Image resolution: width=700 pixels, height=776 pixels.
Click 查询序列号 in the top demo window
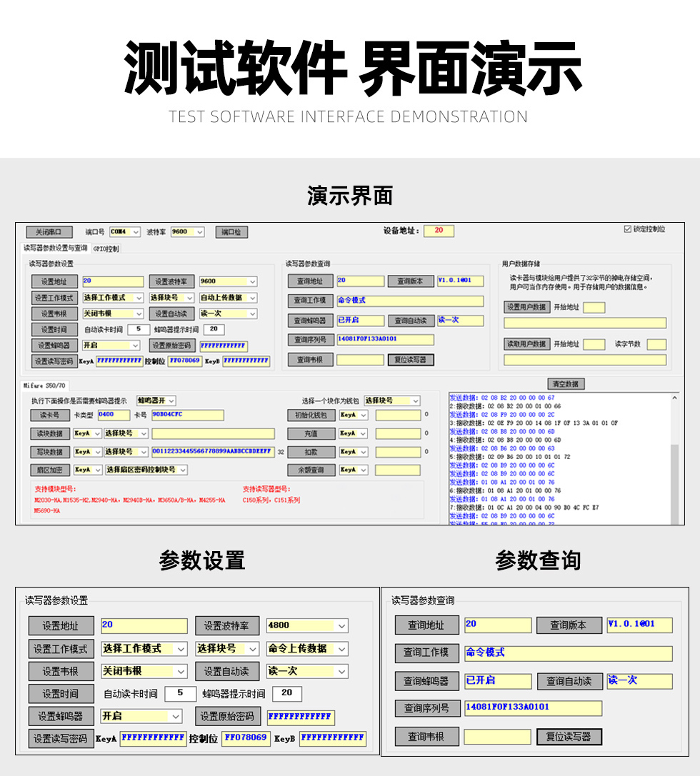[310, 340]
